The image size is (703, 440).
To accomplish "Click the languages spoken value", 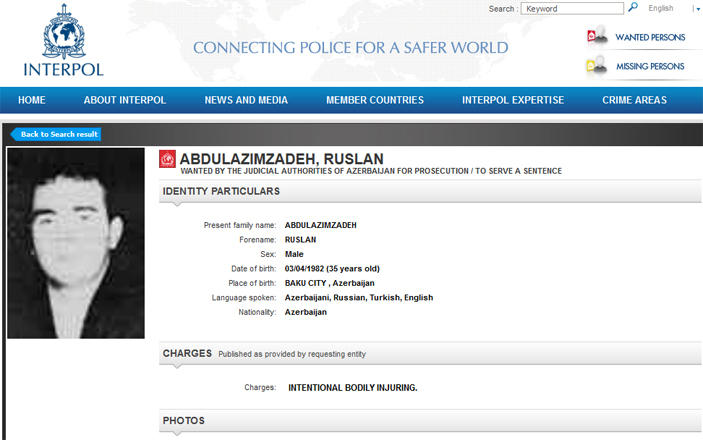I will pyautogui.click(x=359, y=297).
